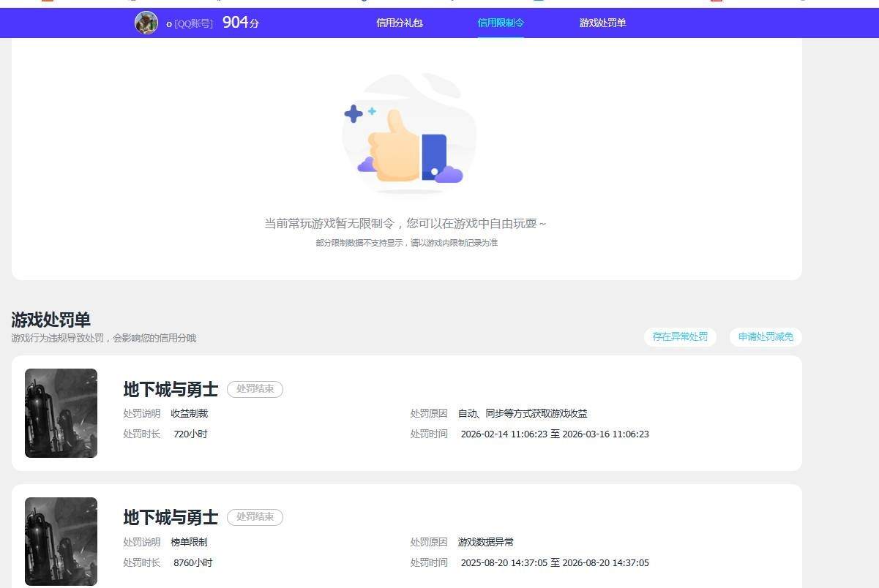Click the user avatar in header
The width and height of the screenshot is (879, 588).
[146, 23]
